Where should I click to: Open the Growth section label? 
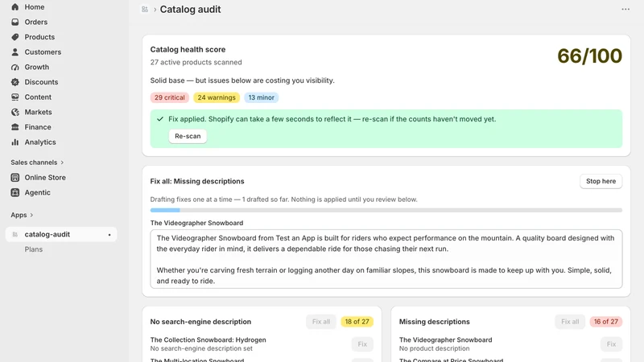point(36,67)
